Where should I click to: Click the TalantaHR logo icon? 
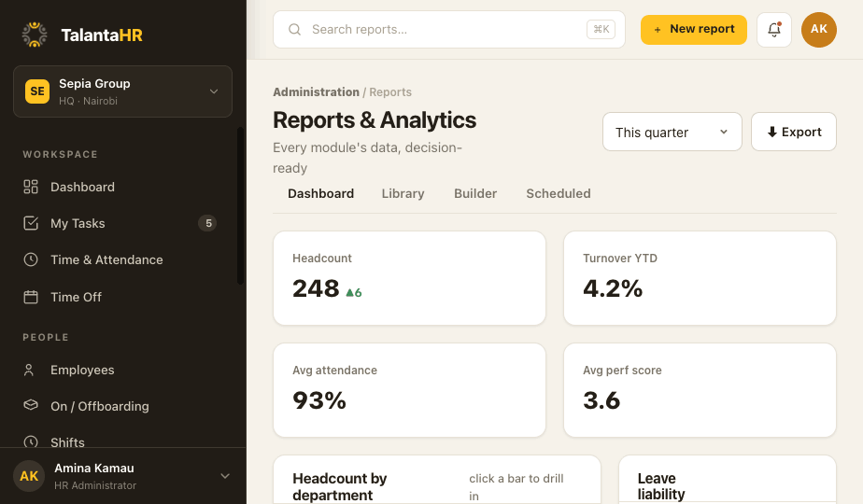coord(35,35)
